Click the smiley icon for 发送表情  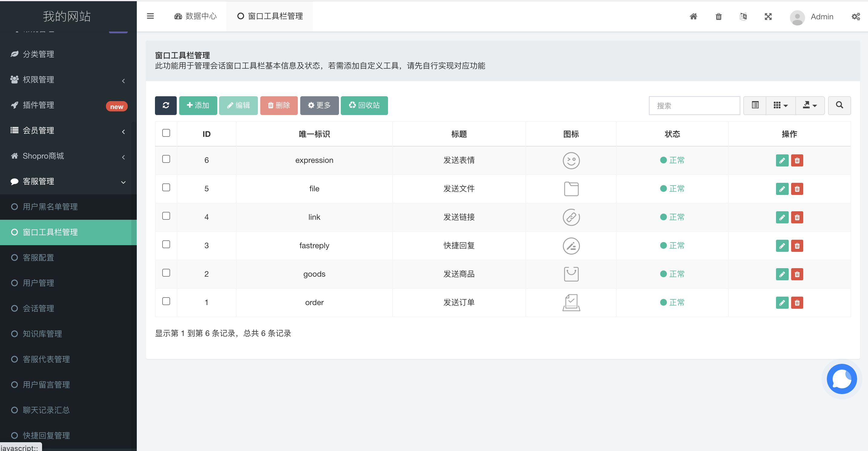[571, 160]
